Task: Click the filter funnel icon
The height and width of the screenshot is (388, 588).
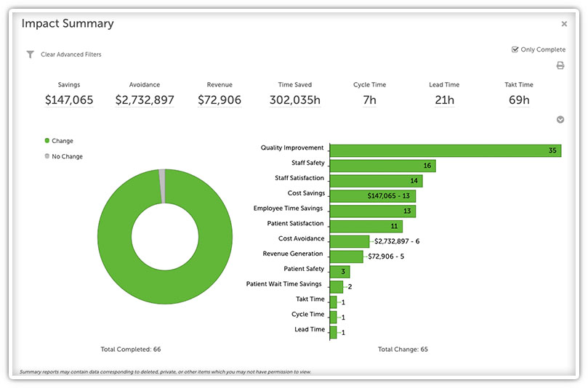Action: [x=30, y=54]
